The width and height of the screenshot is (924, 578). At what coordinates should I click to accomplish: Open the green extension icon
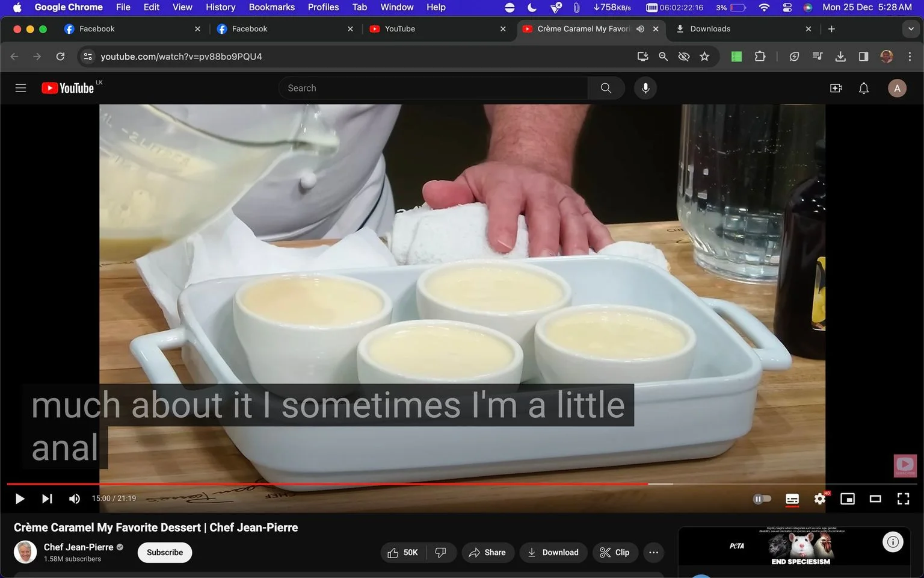pos(736,57)
